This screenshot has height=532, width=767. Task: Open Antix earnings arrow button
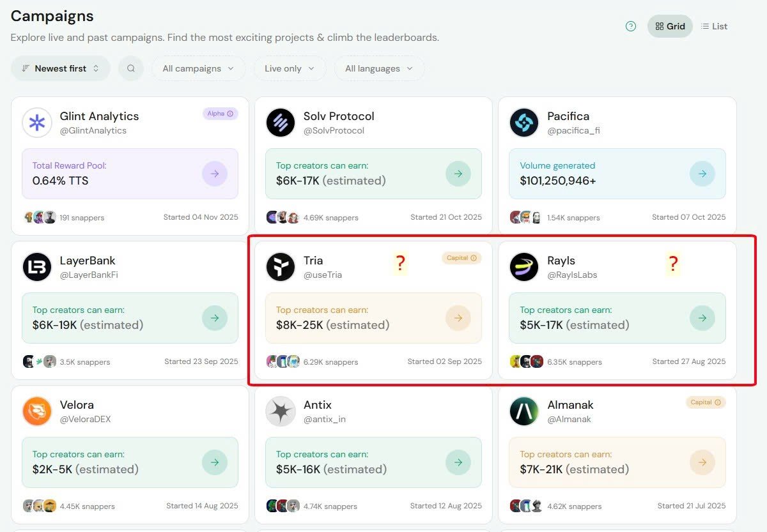point(458,462)
